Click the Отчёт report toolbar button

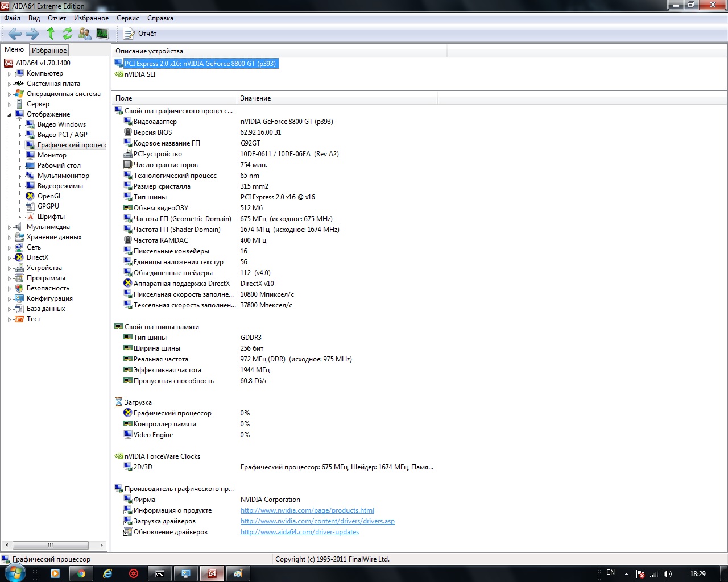[x=140, y=34]
